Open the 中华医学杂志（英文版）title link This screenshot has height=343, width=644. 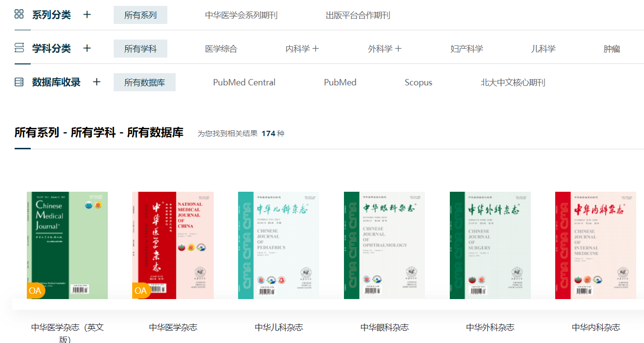pyautogui.click(x=67, y=333)
